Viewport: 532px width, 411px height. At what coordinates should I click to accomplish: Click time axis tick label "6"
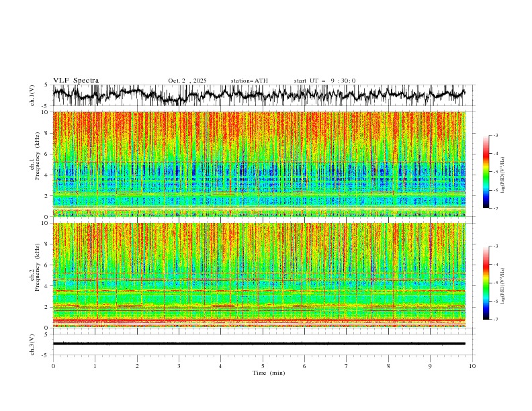tap(304, 366)
